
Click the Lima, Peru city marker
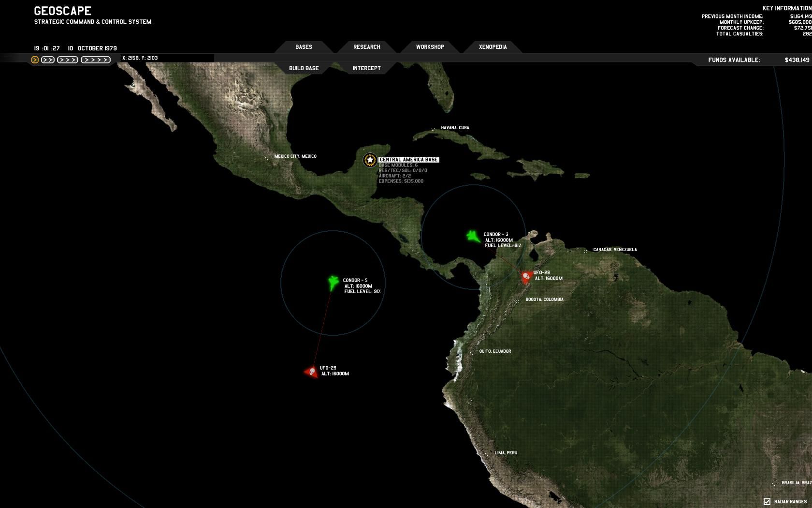(x=487, y=455)
